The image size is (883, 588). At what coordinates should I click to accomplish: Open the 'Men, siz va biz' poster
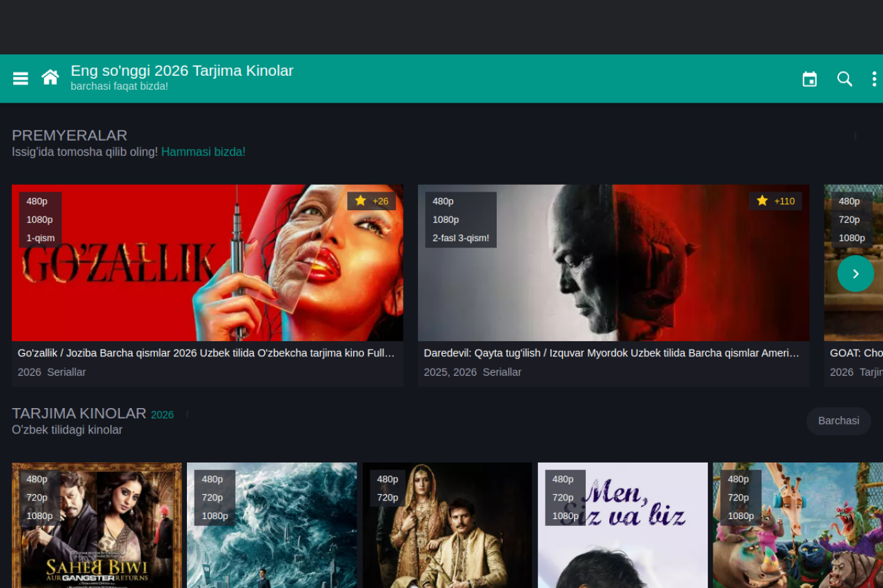point(623,525)
